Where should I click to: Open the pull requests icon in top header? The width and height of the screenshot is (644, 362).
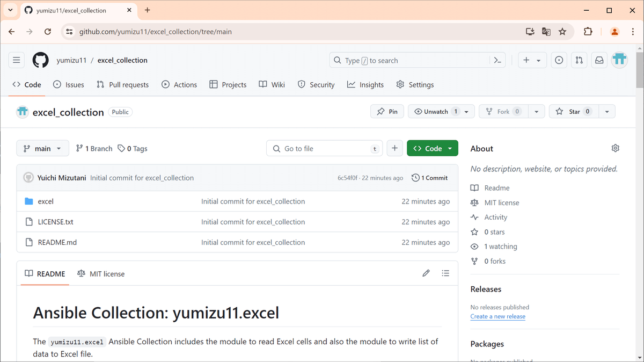[x=579, y=60]
